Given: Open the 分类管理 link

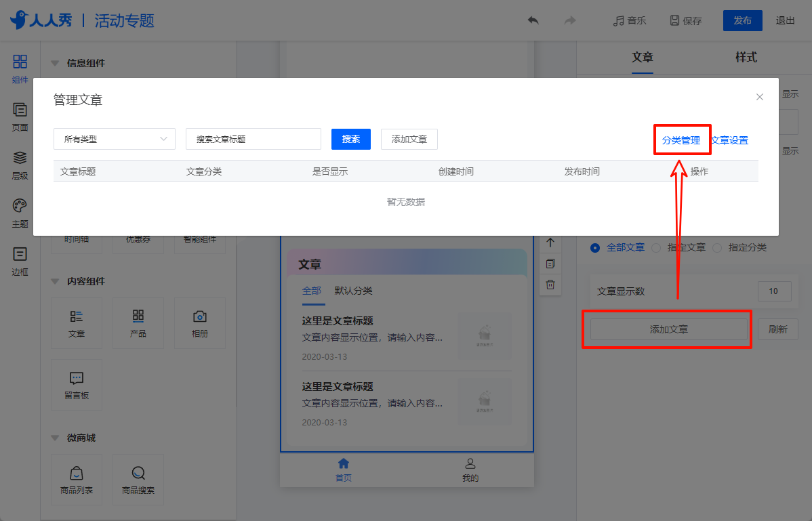Looking at the screenshot, I should [681, 140].
